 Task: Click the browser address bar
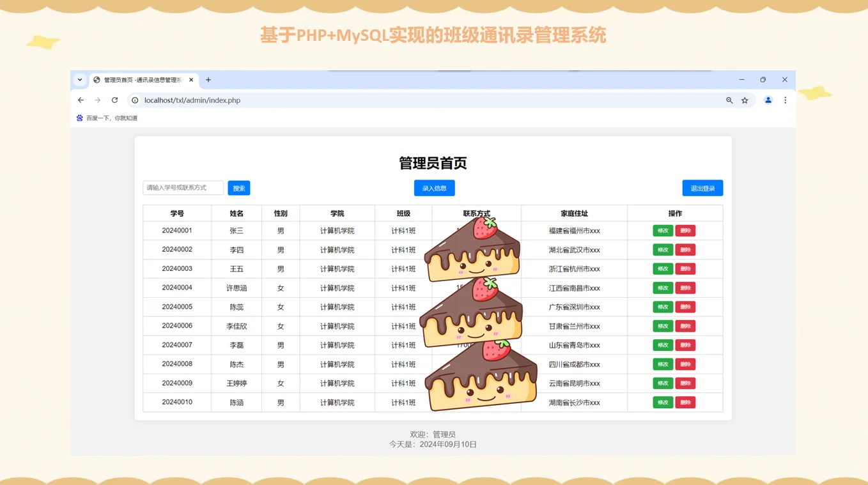[x=256, y=100]
